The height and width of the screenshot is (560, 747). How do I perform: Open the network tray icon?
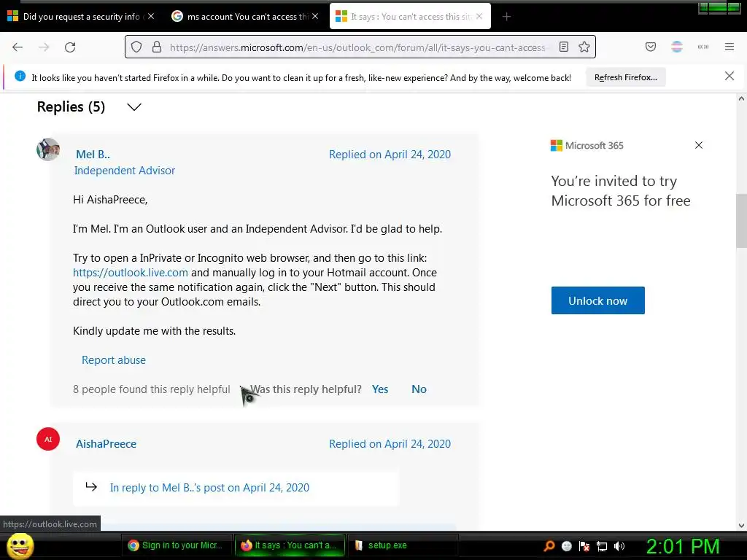(602, 546)
